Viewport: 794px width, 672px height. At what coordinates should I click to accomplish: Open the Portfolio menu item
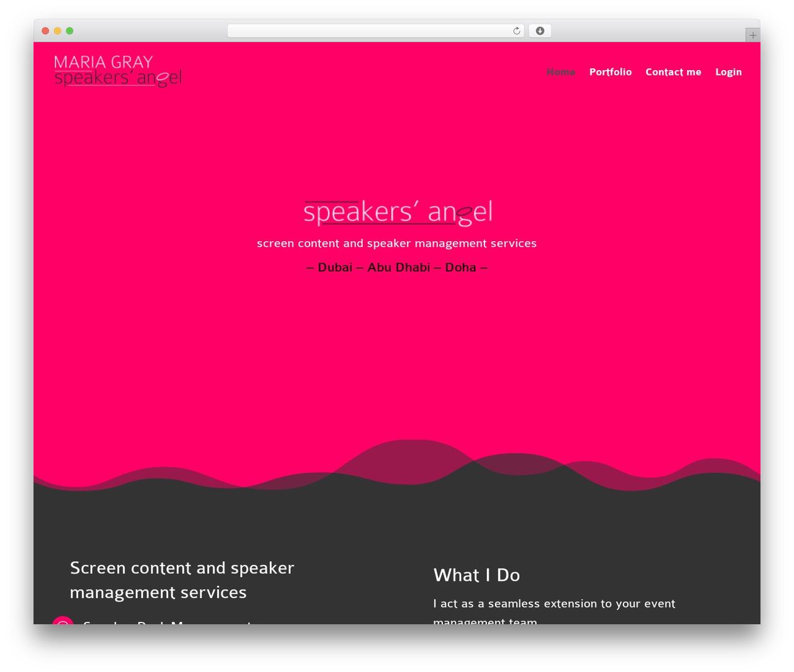pyautogui.click(x=610, y=72)
